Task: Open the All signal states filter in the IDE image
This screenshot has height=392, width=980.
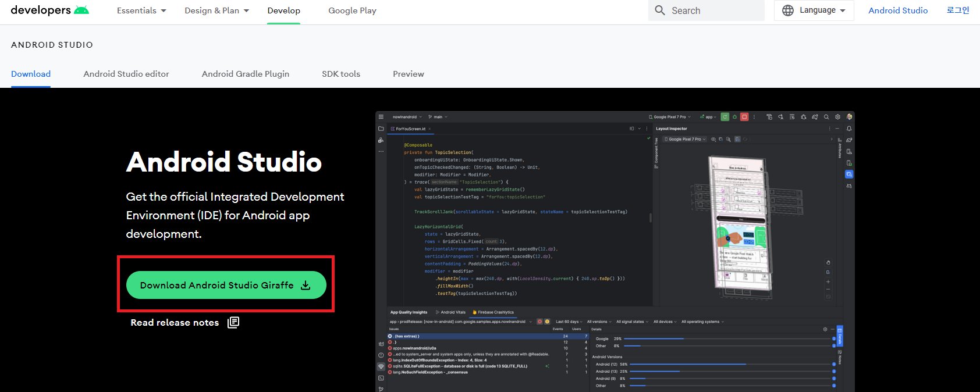Action: click(632, 322)
